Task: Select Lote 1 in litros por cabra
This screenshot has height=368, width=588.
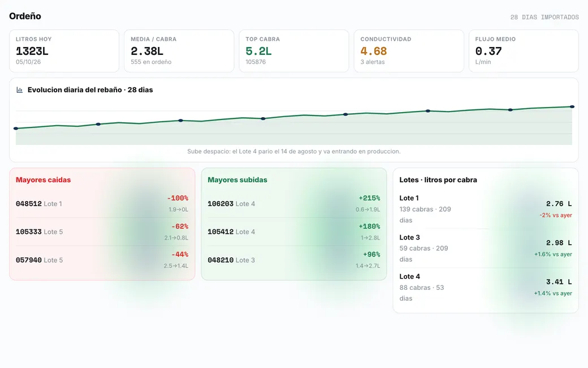Action: pyautogui.click(x=486, y=209)
